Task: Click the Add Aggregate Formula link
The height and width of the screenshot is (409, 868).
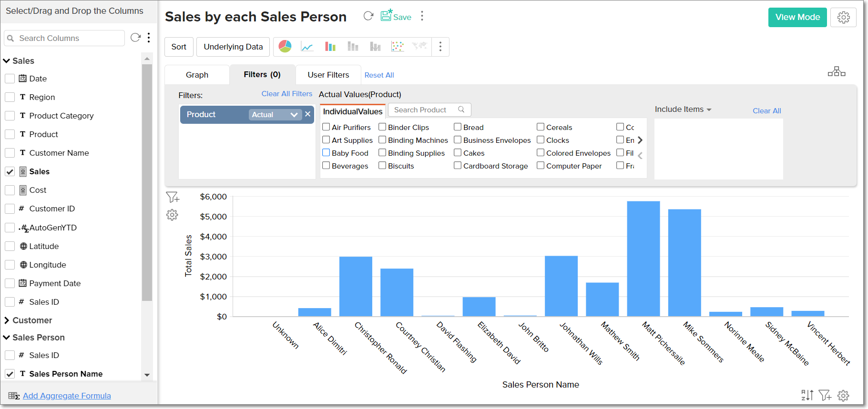Action: [x=67, y=396]
